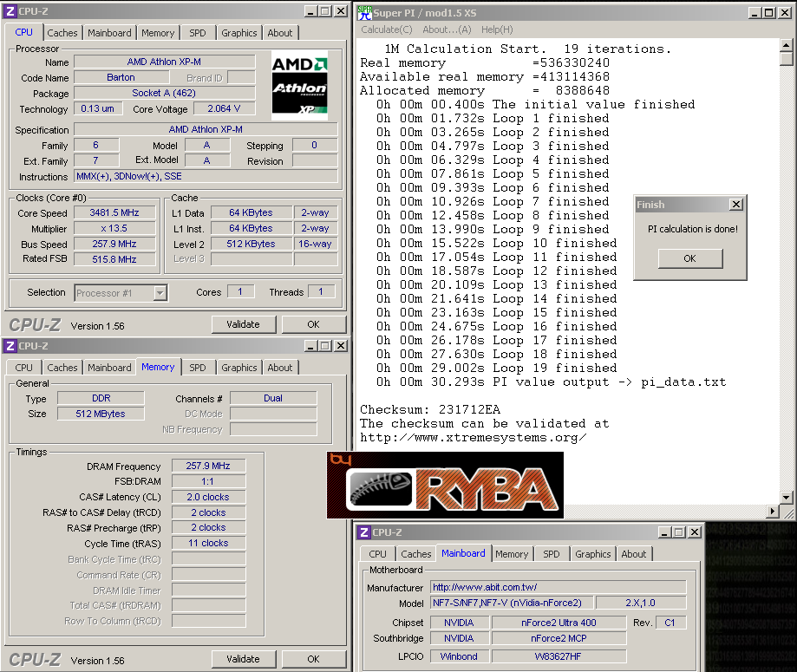
Task: Switch to CPU tab in Memory CPU-Z window
Action: pos(23,368)
